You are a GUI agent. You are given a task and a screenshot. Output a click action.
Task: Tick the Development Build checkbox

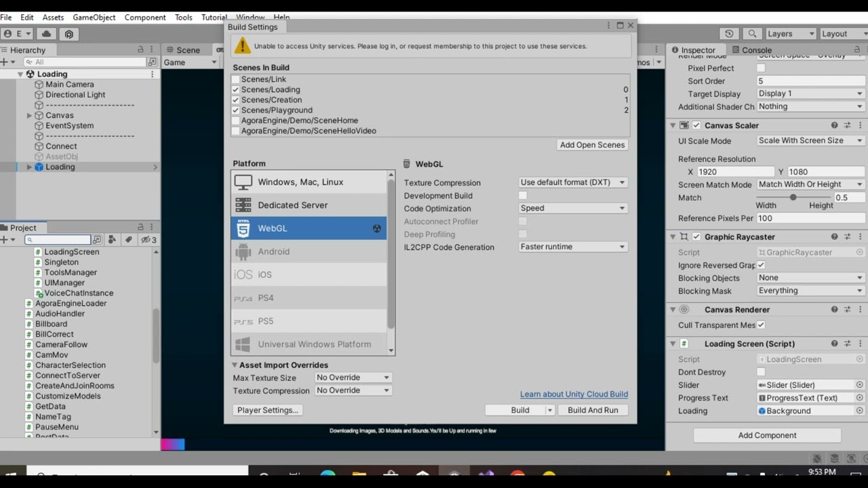coord(523,195)
